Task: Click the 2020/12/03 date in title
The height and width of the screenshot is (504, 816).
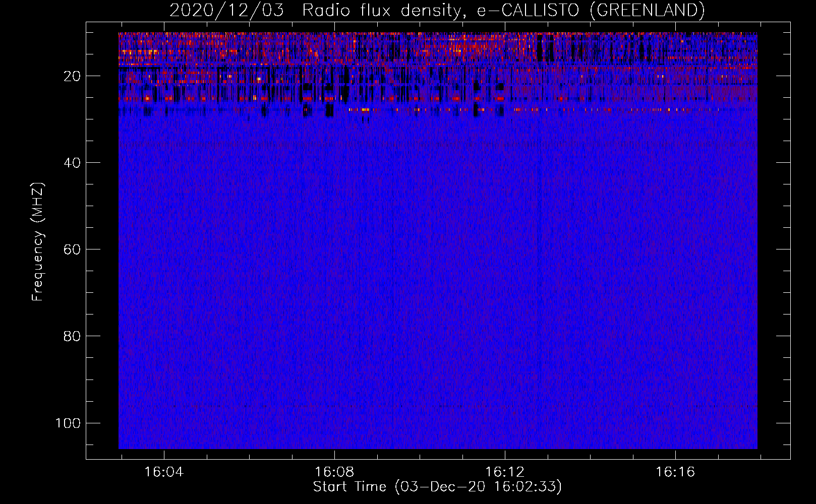Action: (226, 10)
